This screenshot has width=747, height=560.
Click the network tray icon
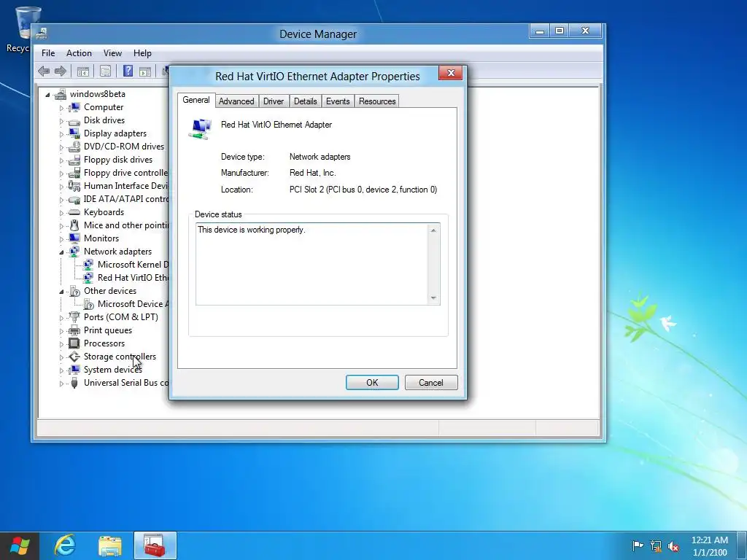tap(656, 546)
